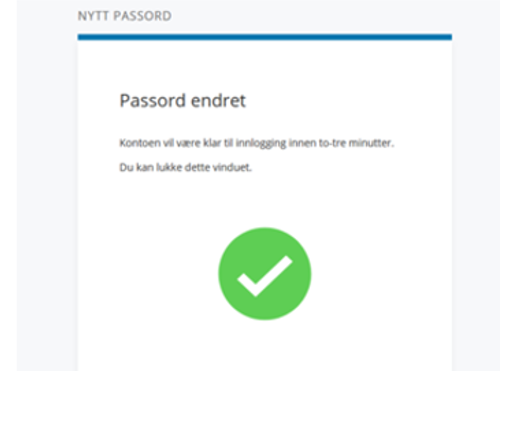This screenshot has width=507, height=430.
Task: Click the word Du starting second sentence
Action: pyautogui.click(x=126, y=167)
